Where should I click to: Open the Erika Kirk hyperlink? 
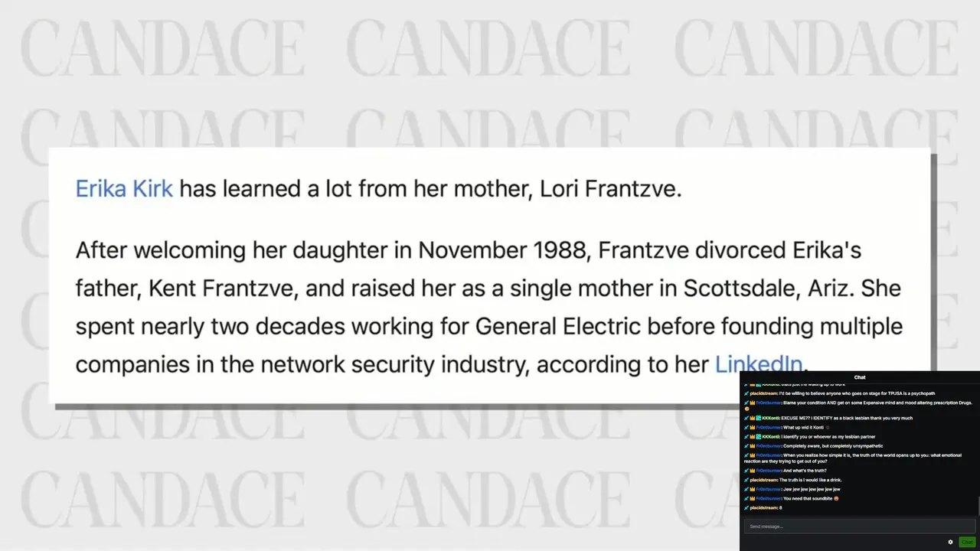[x=124, y=188]
